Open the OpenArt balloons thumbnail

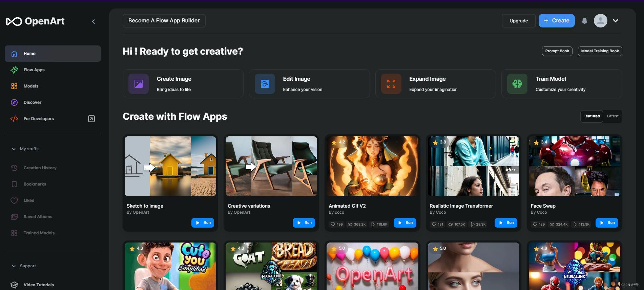[372, 266]
